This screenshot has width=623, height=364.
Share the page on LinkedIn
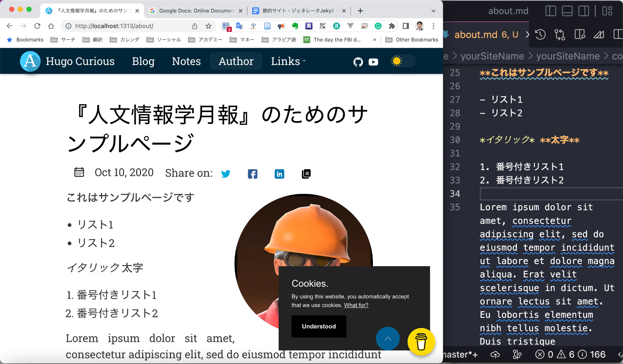point(279,174)
